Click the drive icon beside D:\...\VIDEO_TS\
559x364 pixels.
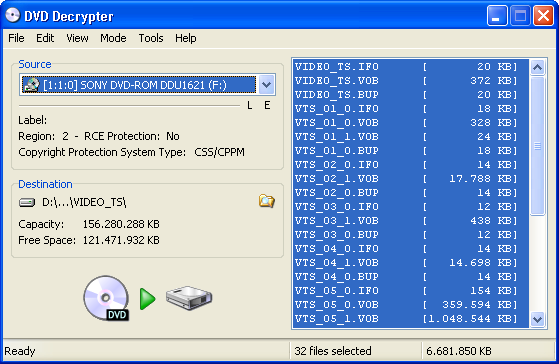(x=27, y=202)
